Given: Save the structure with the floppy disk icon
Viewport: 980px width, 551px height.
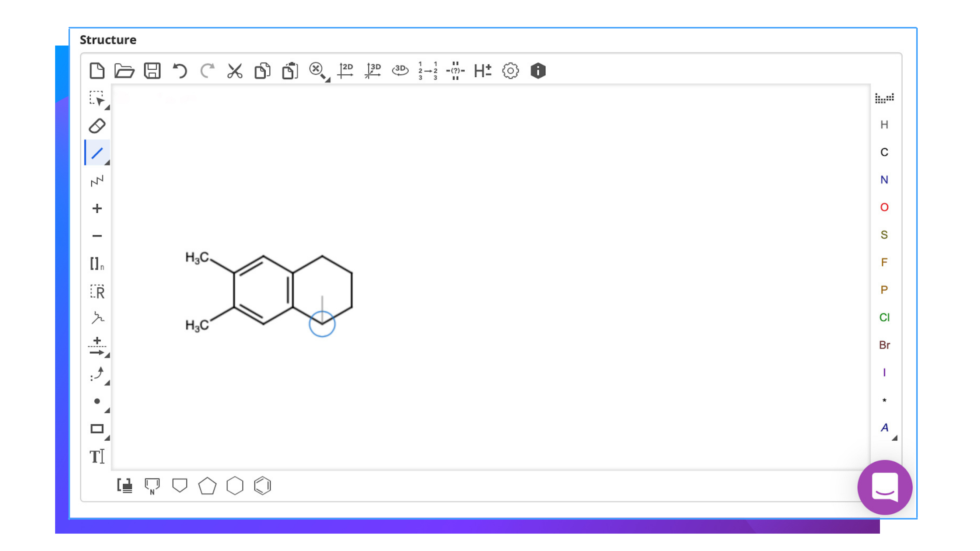Looking at the screenshot, I should 152,71.
